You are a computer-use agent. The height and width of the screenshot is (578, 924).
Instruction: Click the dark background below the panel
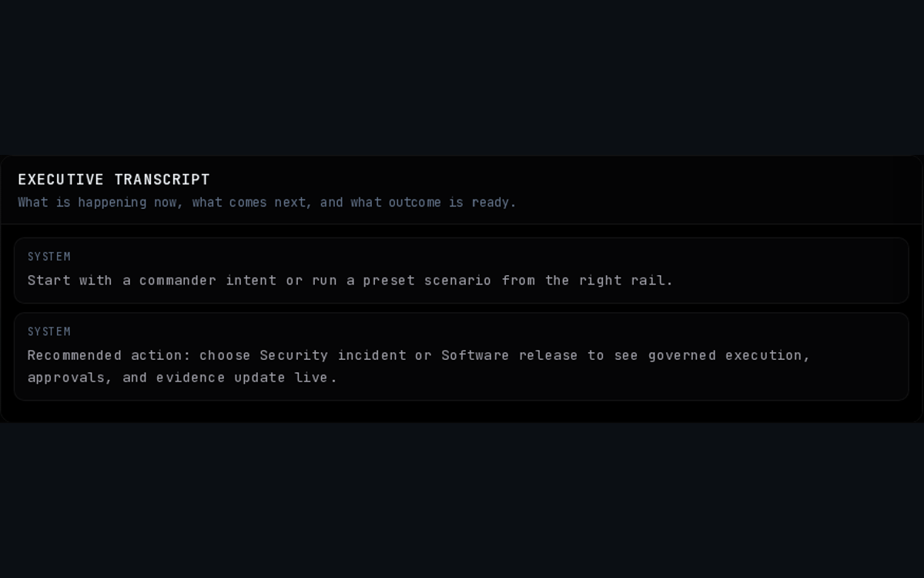tap(462, 501)
